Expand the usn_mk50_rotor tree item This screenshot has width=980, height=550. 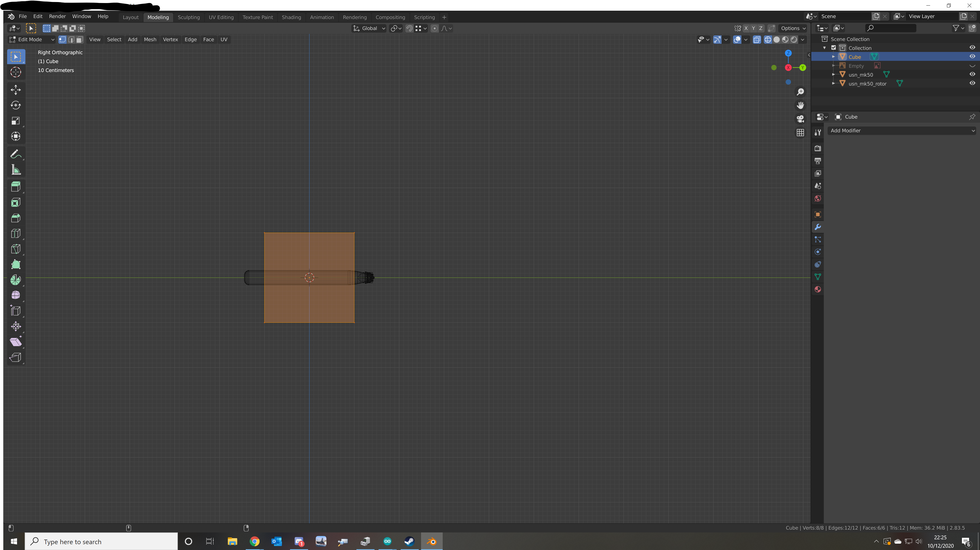pyautogui.click(x=833, y=83)
